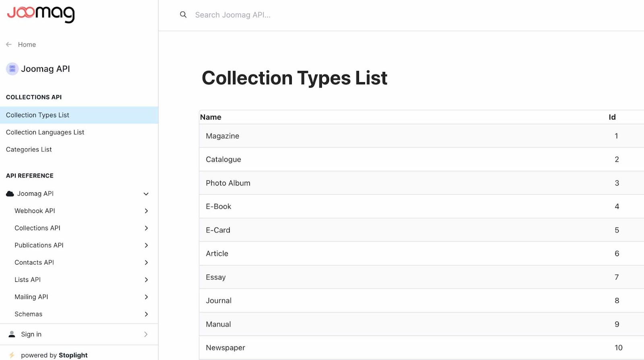Click the cloud icon next to Joomag API
The height and width of the screenshot is (360, 644).
[10, 194]
